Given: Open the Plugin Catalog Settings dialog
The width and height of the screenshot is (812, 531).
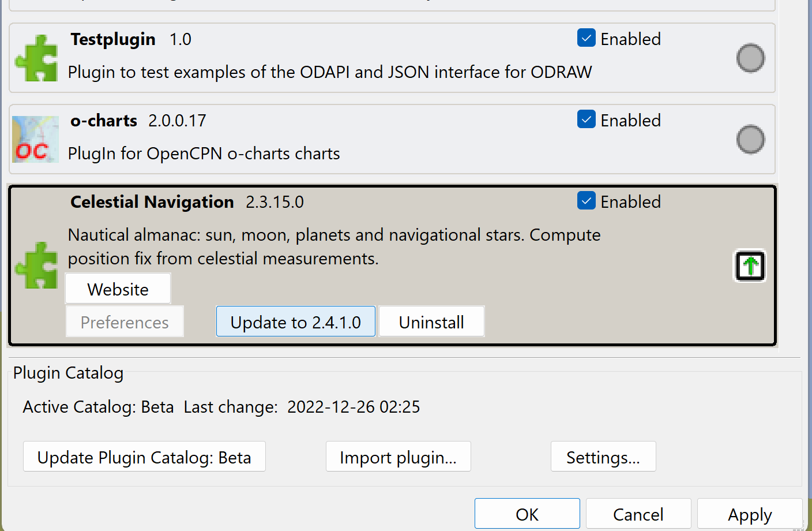Looking at the screenshot, I should point(603,456).
